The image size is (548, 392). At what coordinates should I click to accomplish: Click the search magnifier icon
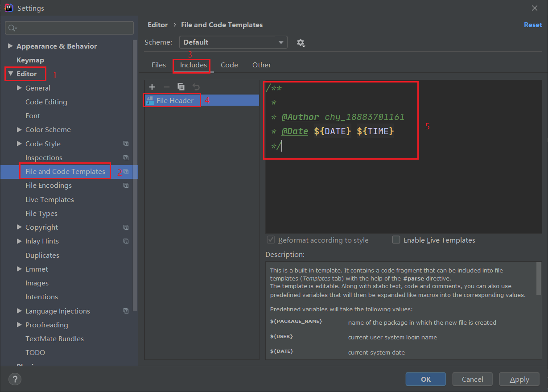tap(12, 28)
